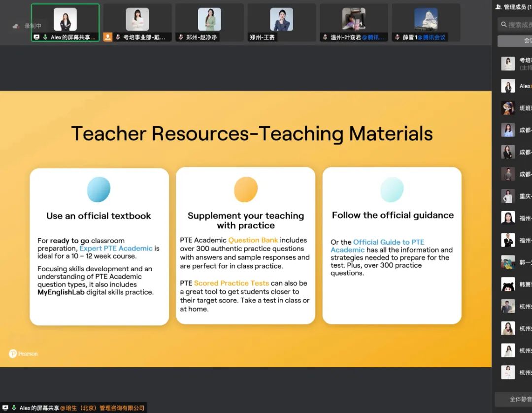
Task: Click slide title Teacher Resources-Teaching Materials
Action: 252,133
